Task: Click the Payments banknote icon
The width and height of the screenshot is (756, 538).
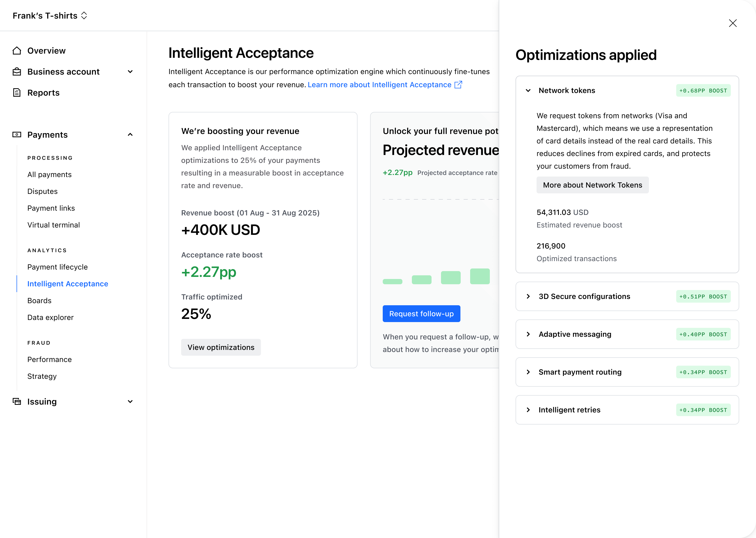Action: pyautogui.click(x=17, y=134)
